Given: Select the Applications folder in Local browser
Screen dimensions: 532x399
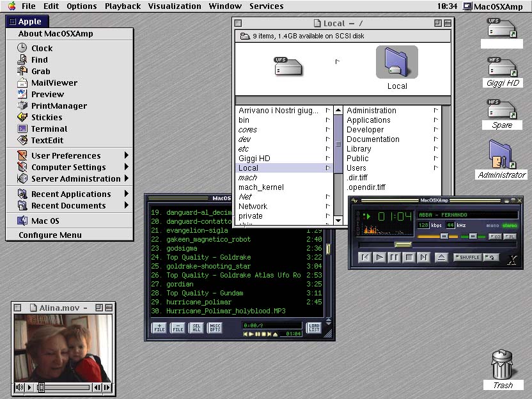Looking at the screenshot, I should 393,120.
